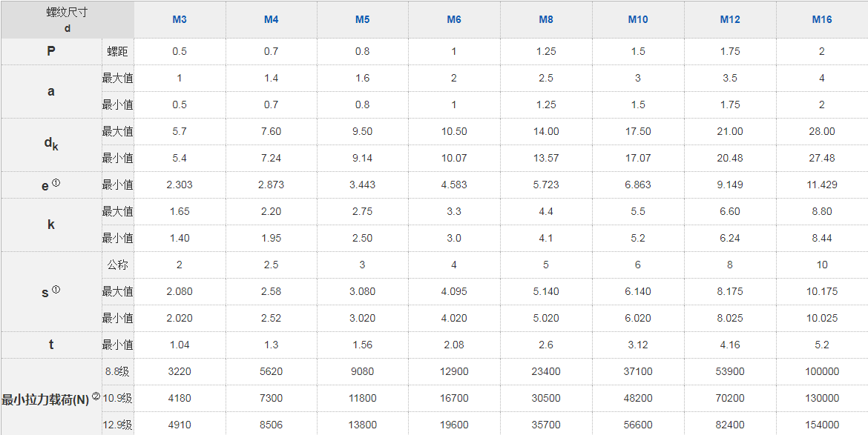Open the M4 thread size header

(271, 20)
